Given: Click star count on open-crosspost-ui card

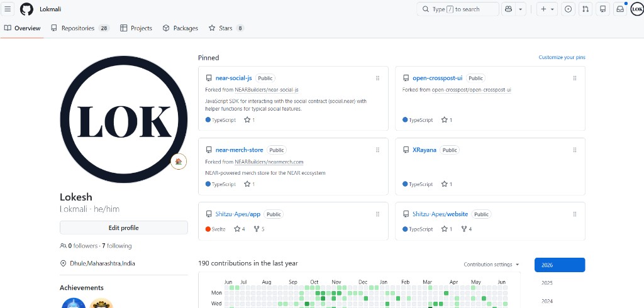Looking at the screenshot, I should (447, 120).
